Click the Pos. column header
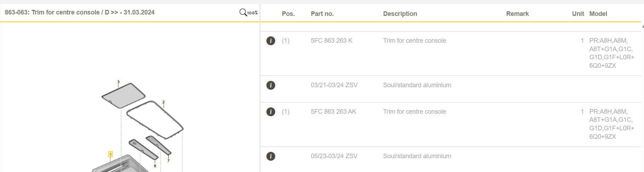Viewport: 644px width, 172px height. 288,14
